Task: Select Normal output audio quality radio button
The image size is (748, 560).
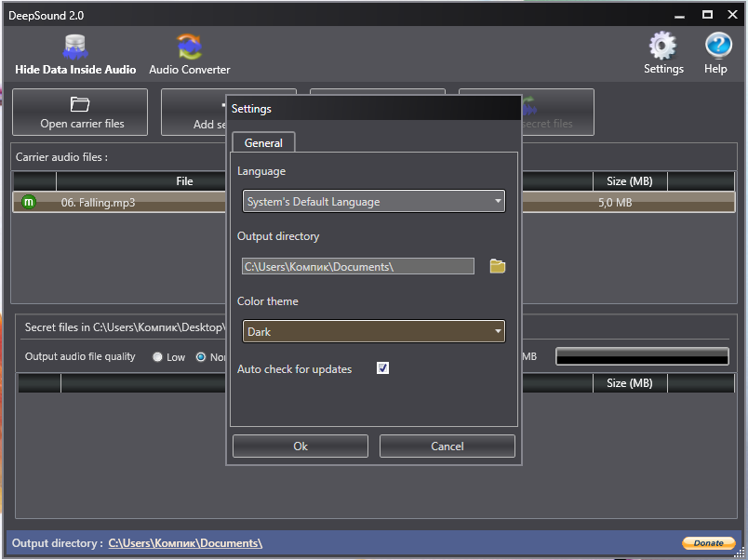Action: [201, 357]
